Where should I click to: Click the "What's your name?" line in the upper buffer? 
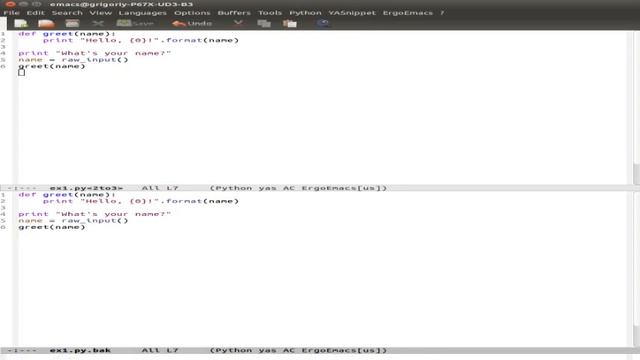click(x=94, y=53)
